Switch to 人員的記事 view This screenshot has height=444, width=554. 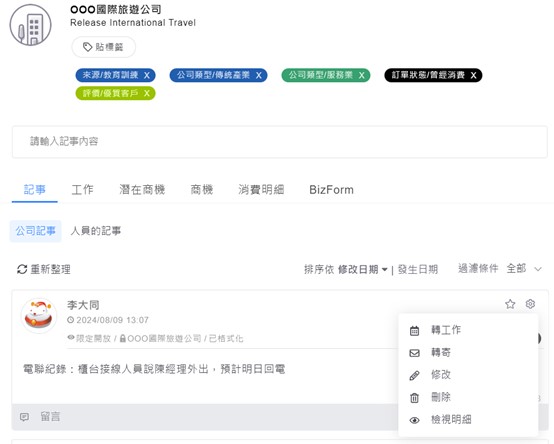click(x=96, y=231)
